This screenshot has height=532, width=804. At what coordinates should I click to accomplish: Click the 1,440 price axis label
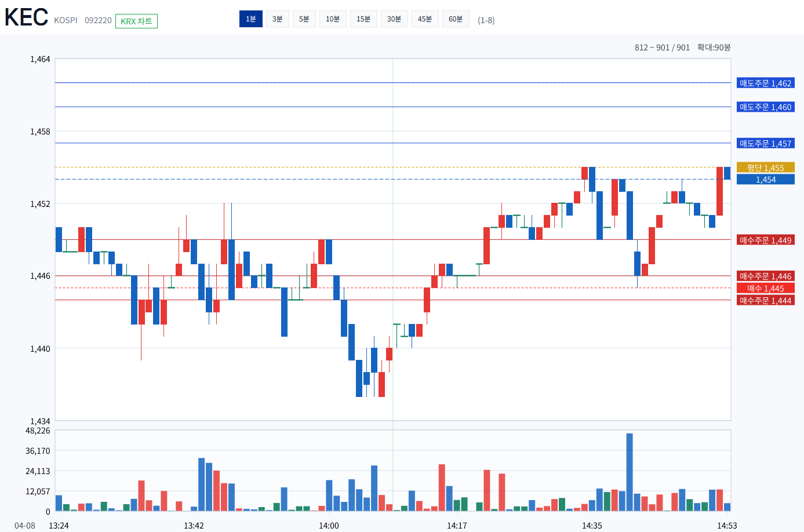(40, 349)
